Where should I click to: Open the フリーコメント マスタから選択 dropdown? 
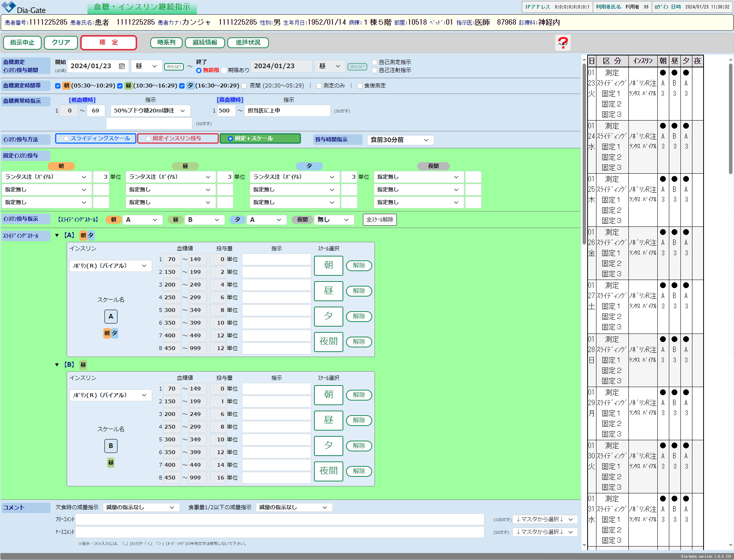coord(545,520)
